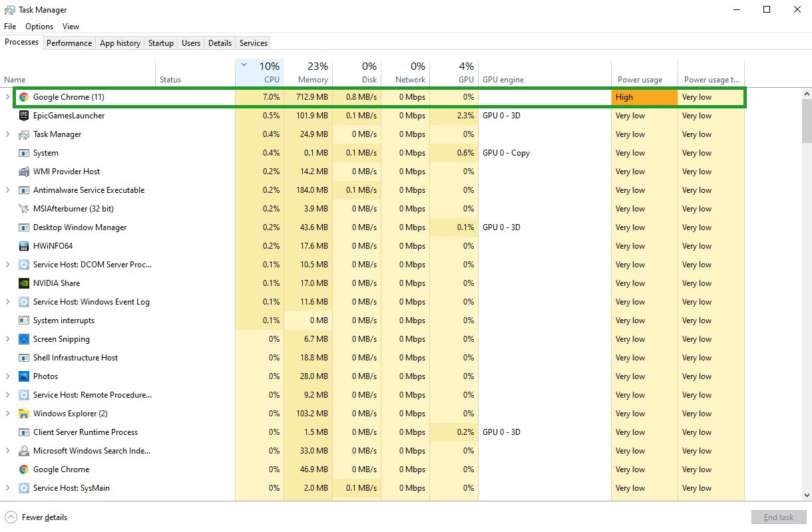Click the Screen Snipping icon
Viewport: 812px width, 532px height.
pyautogui.click(x=24, y=339)
